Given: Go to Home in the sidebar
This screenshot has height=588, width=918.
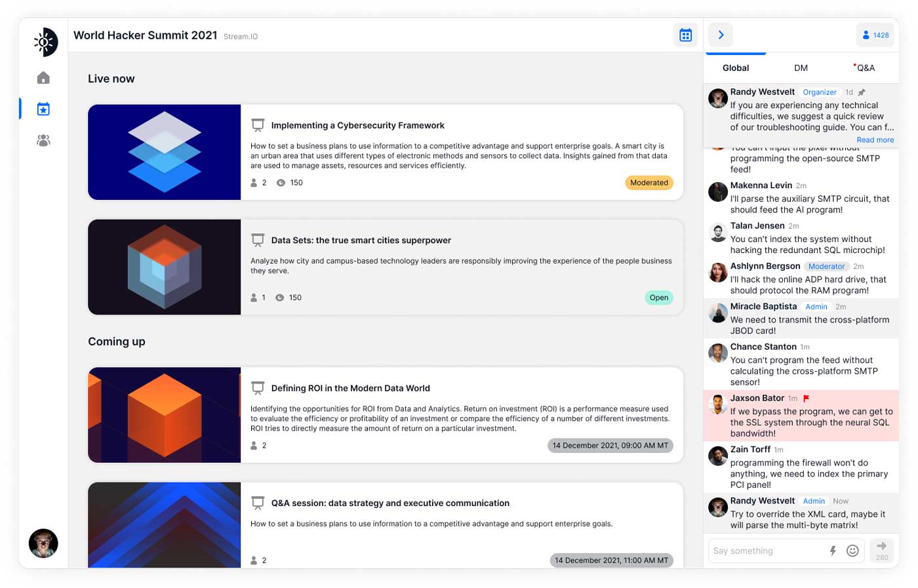Looking at the screenshot, I should click(x=43, y=78).
